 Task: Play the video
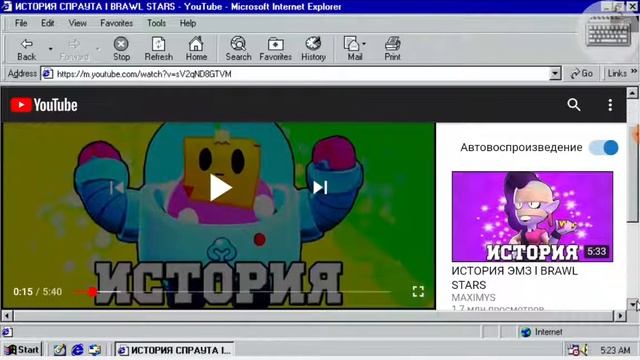(220, 188)
